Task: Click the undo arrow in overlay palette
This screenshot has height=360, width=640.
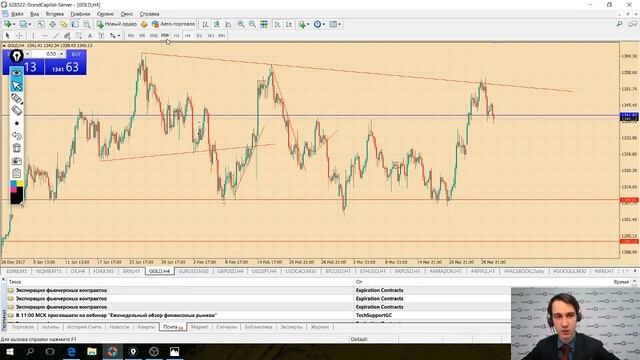Action: 16,136
